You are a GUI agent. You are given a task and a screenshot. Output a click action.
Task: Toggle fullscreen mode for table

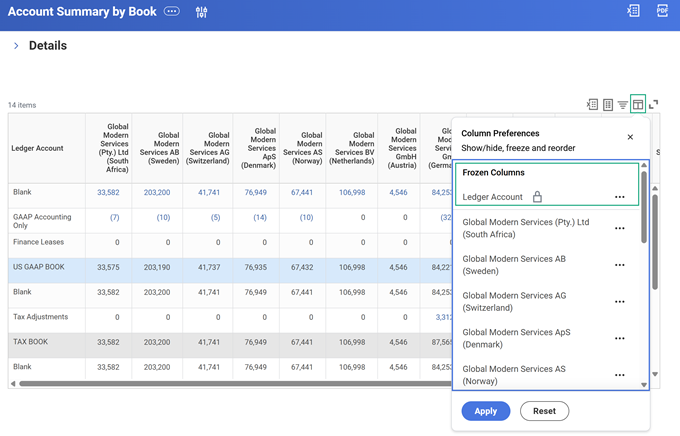(x=653, y=104)
